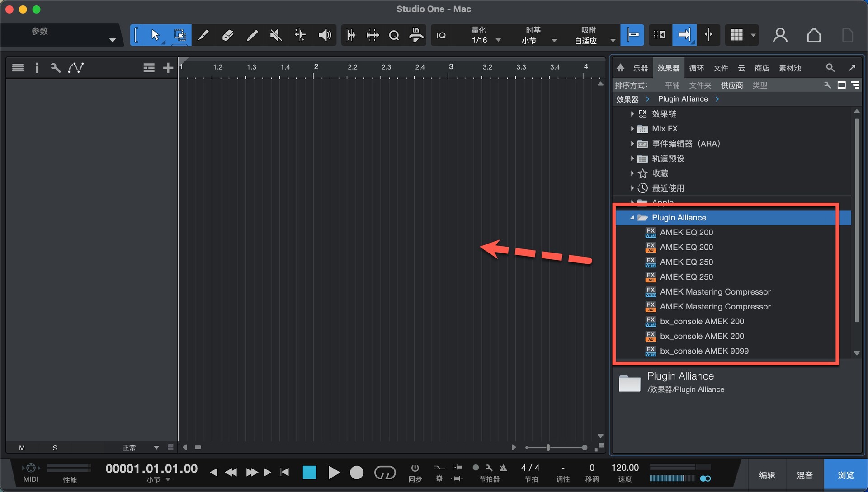The image size is (868, 492).
Task: Click the record button
Action: click(357, 473)
